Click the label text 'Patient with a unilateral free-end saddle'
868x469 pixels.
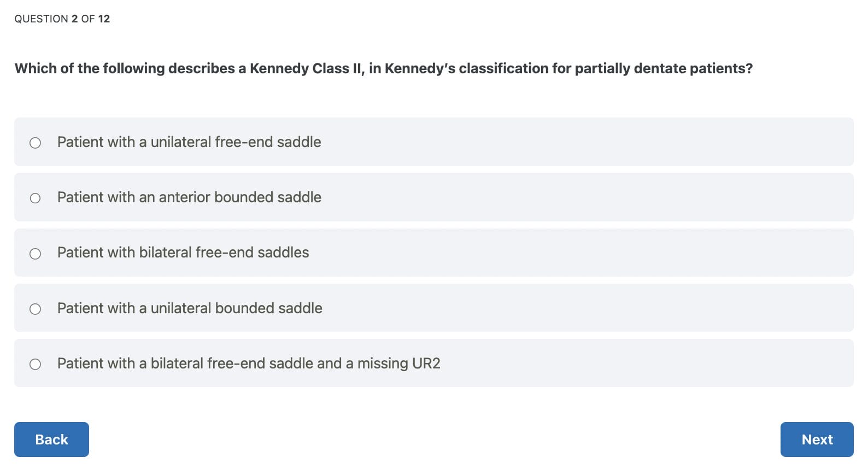189,142
